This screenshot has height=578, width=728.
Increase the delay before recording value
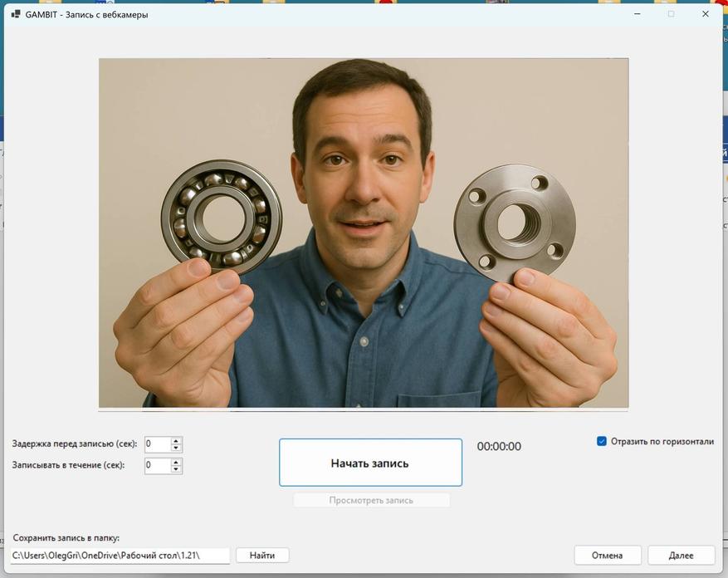click(176, 440)
